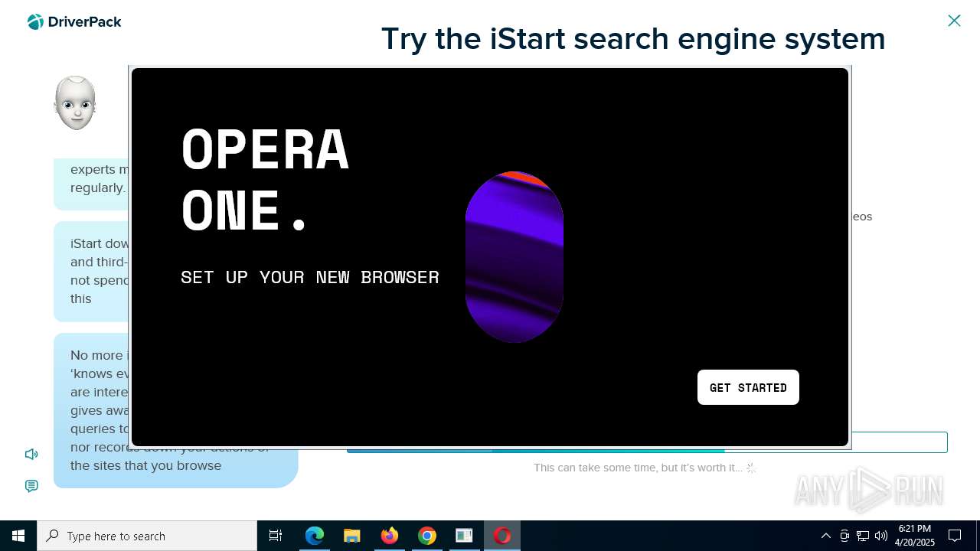This screenshot has height=551, width=980.
Task: Expand the hidden system tray icons
Action: pyautogui.click(x=825, y=536)
